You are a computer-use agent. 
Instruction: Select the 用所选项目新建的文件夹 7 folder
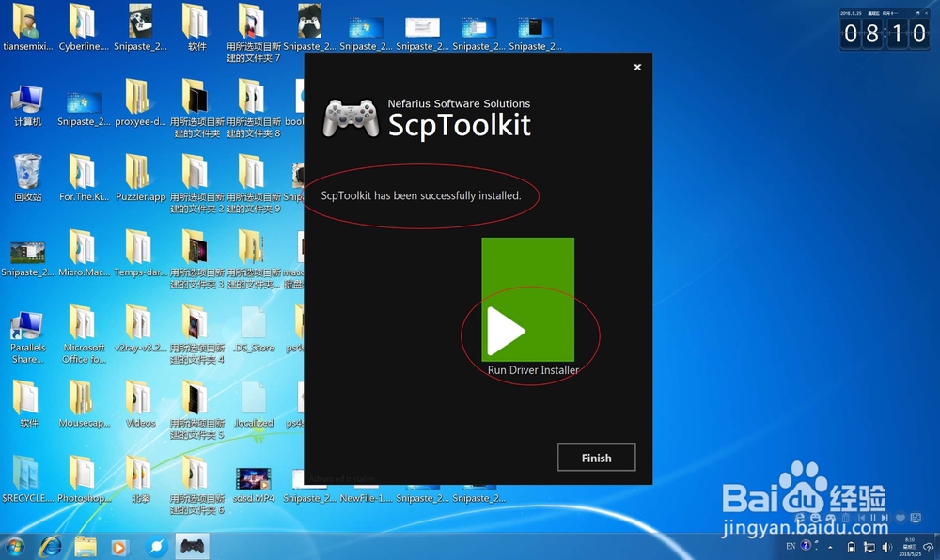pos(253,33)
